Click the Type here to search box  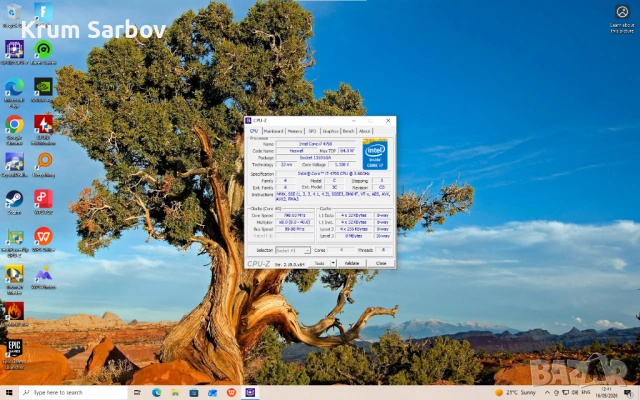coord(73,393)
